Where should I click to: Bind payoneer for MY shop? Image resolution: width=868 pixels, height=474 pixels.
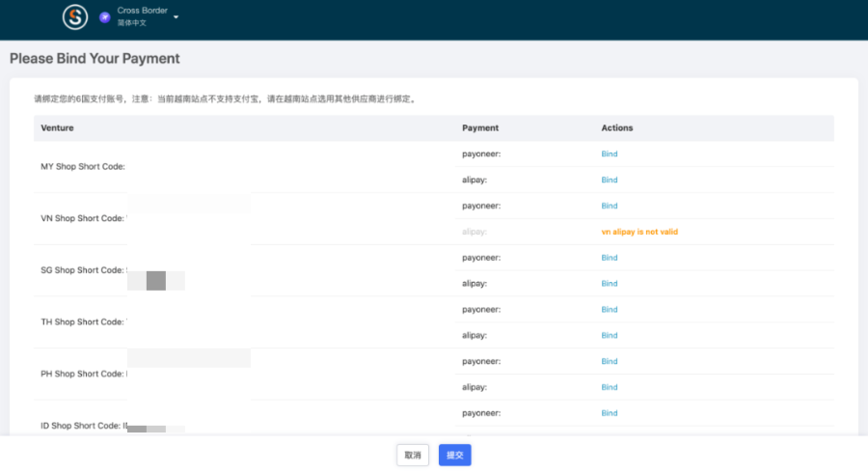point(610,153)
